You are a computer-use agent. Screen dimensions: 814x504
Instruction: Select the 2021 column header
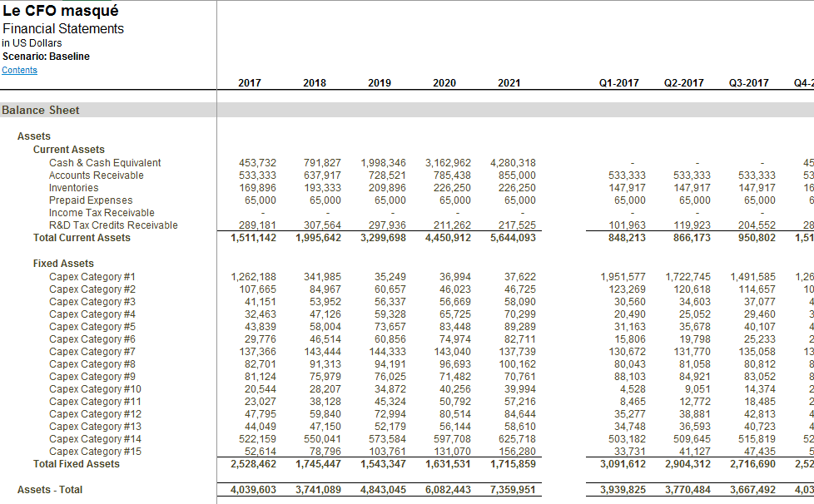(510, 82)
